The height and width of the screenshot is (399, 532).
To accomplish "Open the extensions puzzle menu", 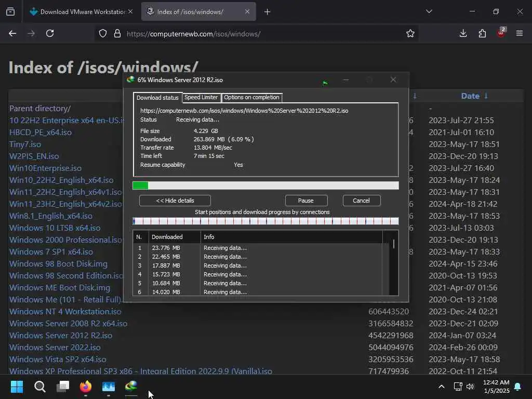I will click(482, 33).
